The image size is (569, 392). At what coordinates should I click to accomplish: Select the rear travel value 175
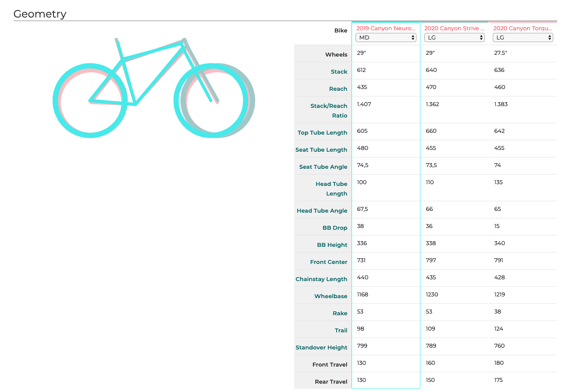498,380
